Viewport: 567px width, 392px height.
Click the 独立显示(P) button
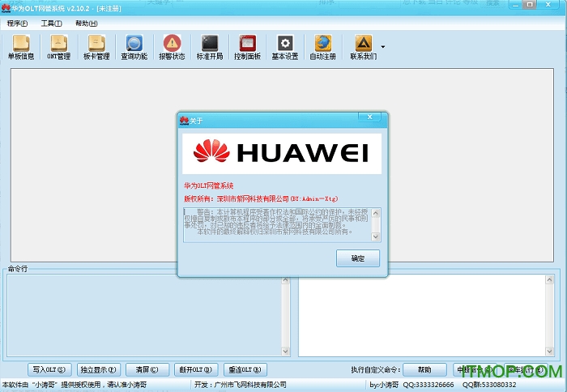(x=98, y=369)
